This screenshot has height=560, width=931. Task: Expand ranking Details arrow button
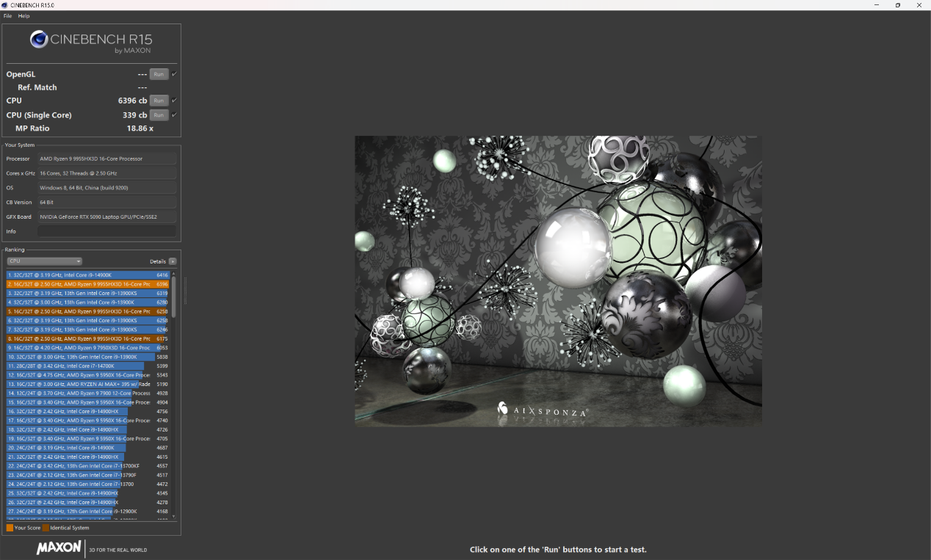[173, 261]
